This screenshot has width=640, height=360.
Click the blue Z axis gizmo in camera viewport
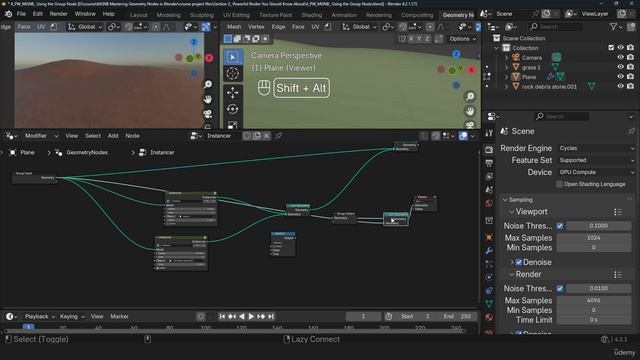[456, 54]
